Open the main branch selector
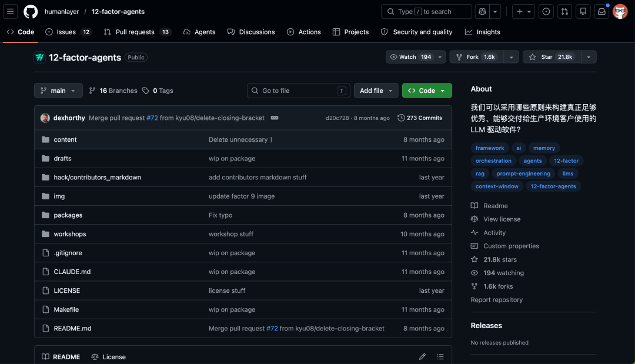Image resolution: width=635 pixels, height=364 pixels. pos(58,91)
